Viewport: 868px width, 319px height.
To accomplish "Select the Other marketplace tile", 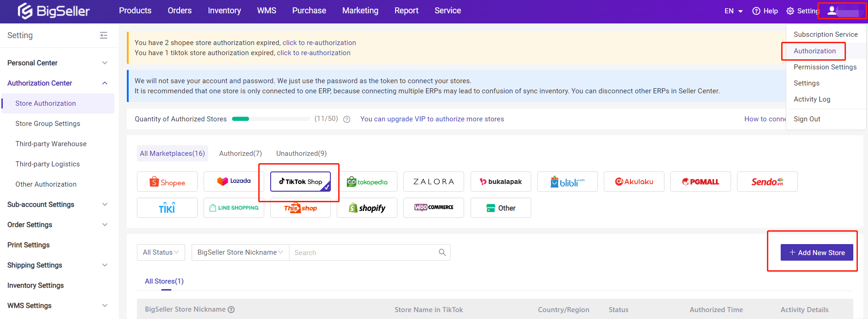I will (501, 208).
